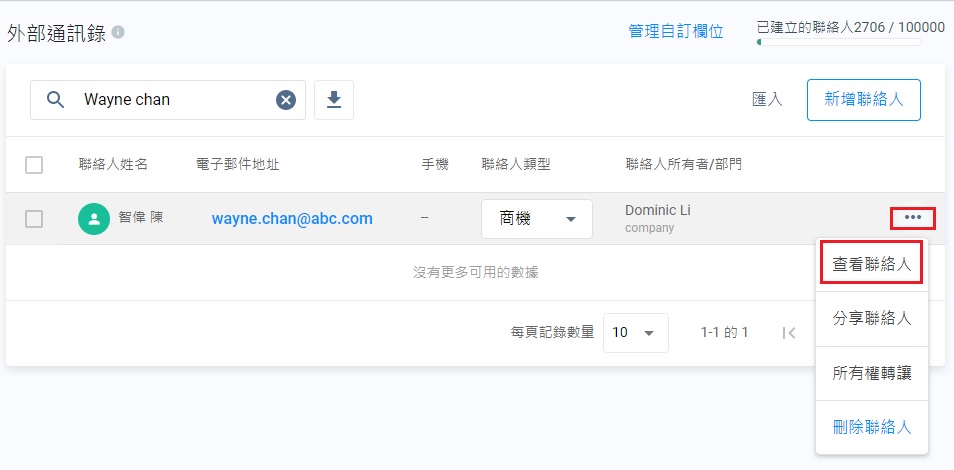Open the 管理自訂欄位 link
The width and height of the screenshot is (954, 470).
[x=675, y=32]
